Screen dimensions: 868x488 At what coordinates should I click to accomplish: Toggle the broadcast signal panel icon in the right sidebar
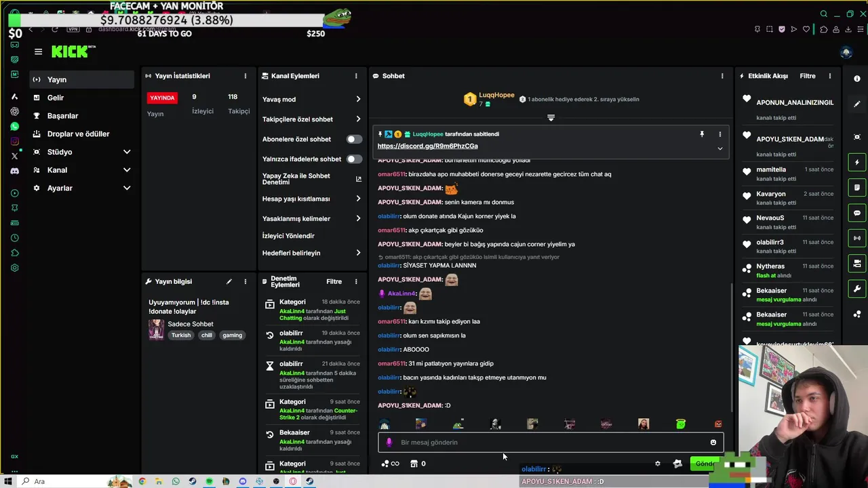(857, 238)
